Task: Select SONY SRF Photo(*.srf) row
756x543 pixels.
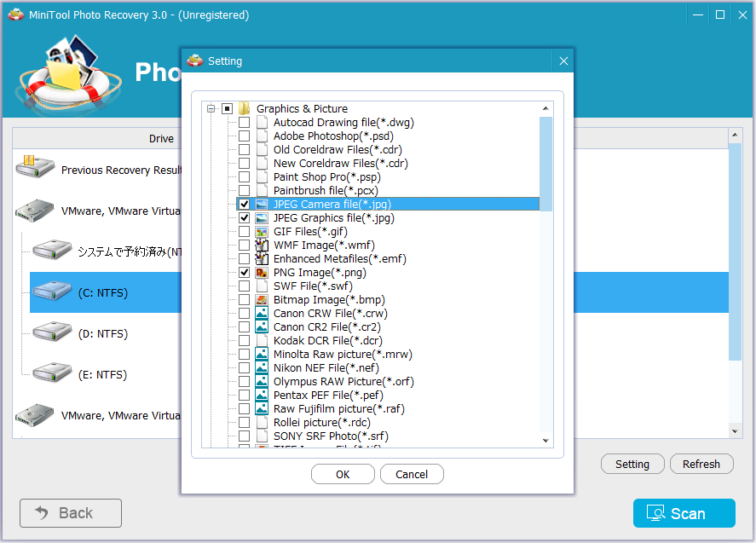Action: coord(331,436)
